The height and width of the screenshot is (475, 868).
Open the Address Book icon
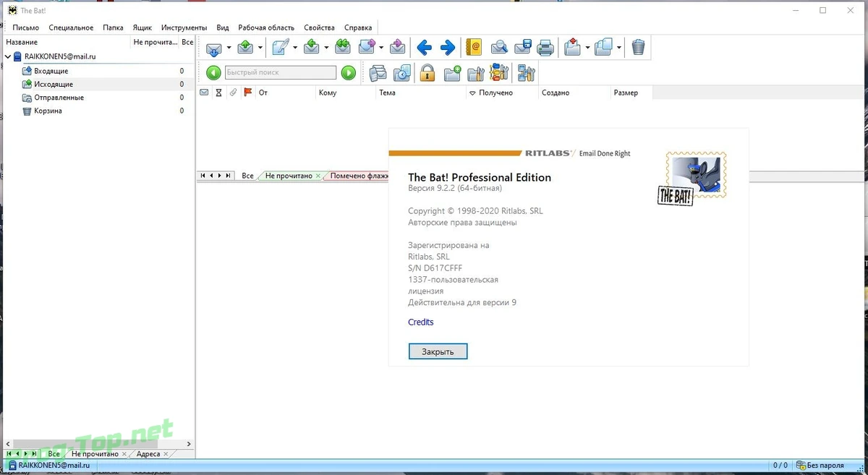point(474,48)
